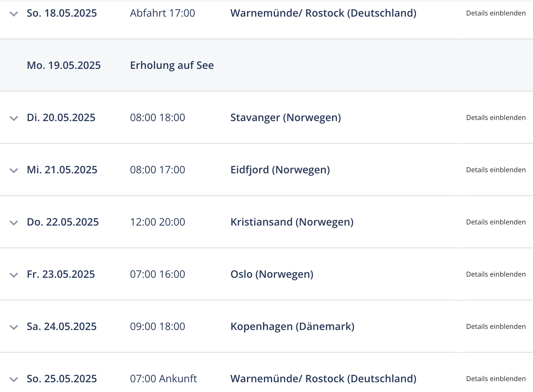Click the Oslo (Norwegen) port name
Screen dimensions: 533x392
click(272, 274)
